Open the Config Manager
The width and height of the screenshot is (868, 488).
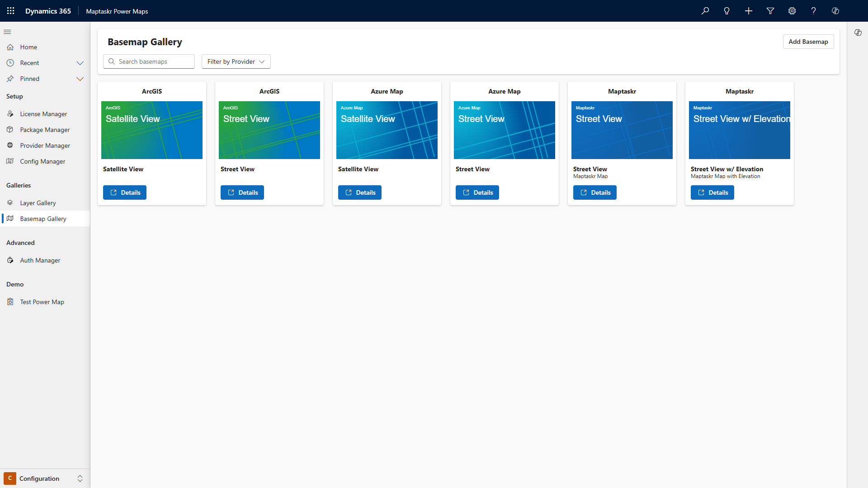[42, 161]
